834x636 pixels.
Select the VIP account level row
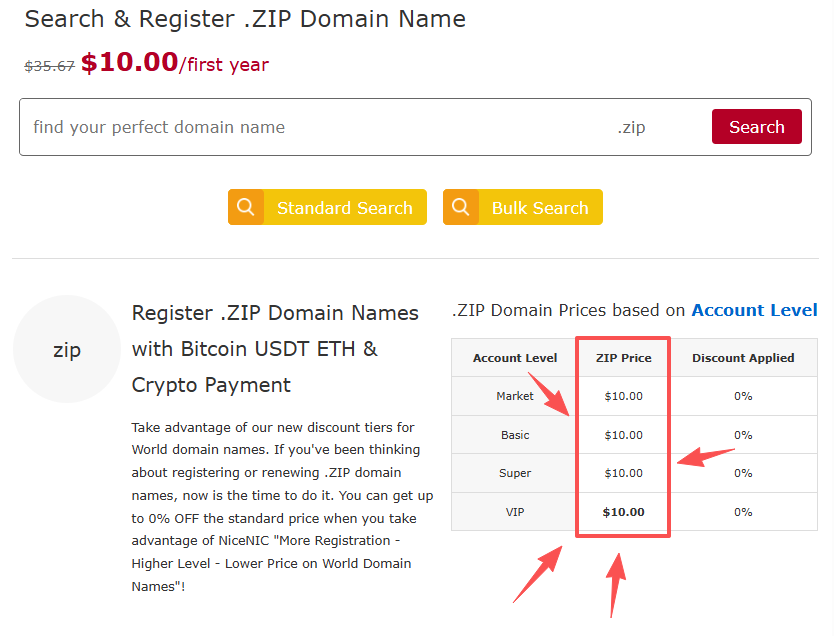tap(514, 512)
